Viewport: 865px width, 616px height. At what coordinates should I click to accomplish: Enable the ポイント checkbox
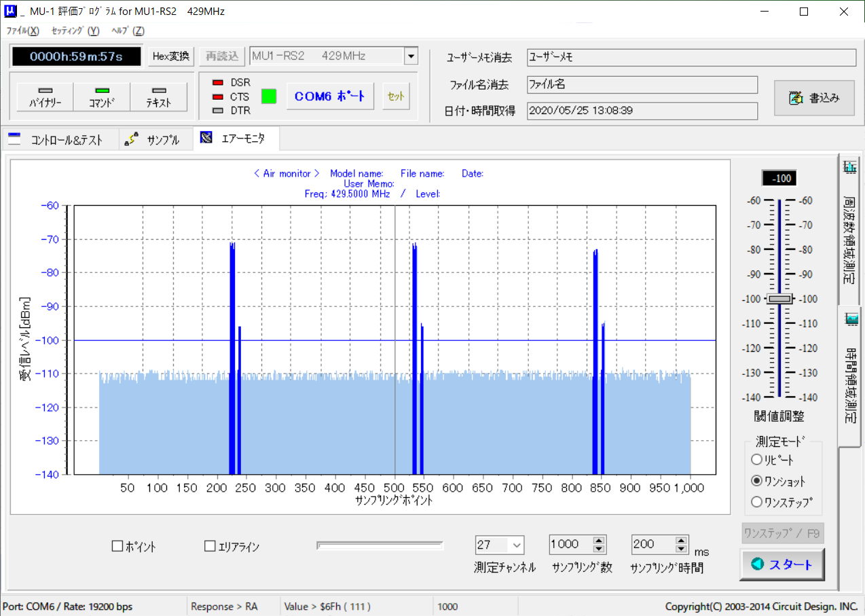pos(117,546)
